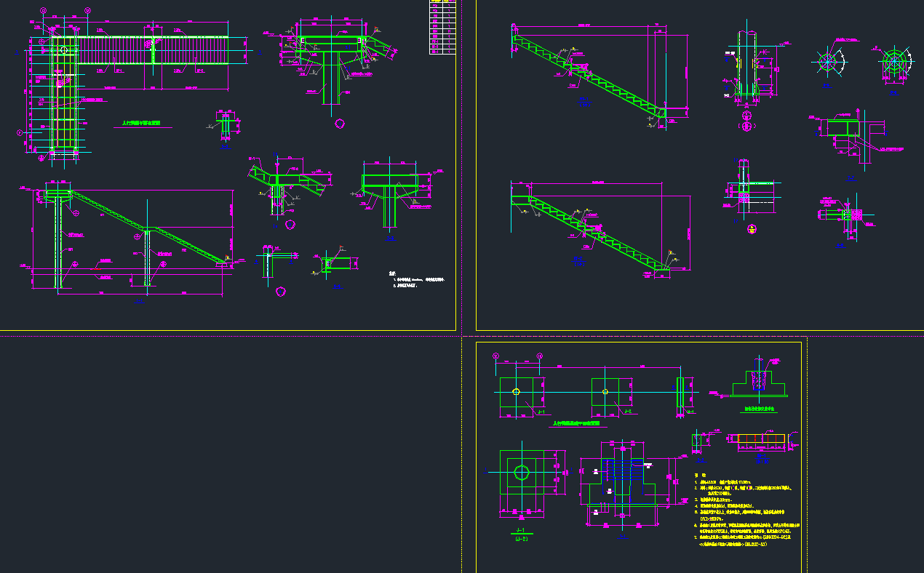Click the stepped pedestal column footing detail
924x573 pixels.
click(758, 382)
